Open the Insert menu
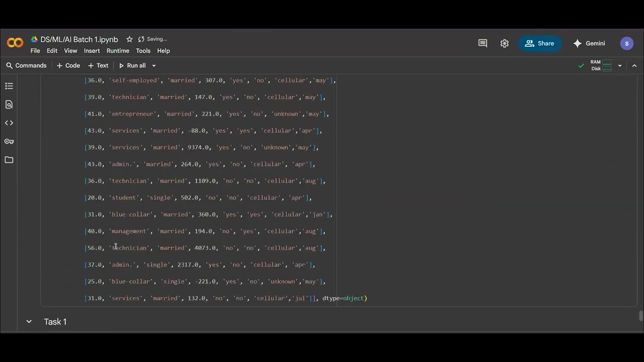The width and height of the screenshot is (644, 362). 92,51
